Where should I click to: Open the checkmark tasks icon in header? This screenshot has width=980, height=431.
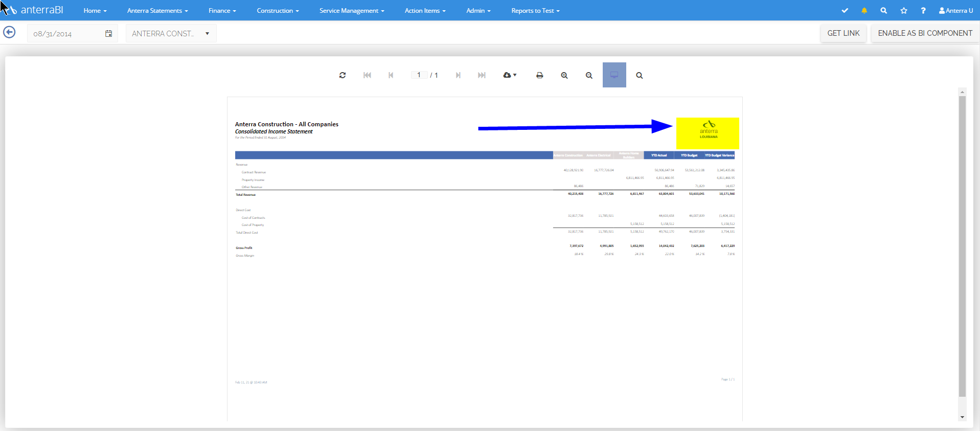(x=845, y=10)
